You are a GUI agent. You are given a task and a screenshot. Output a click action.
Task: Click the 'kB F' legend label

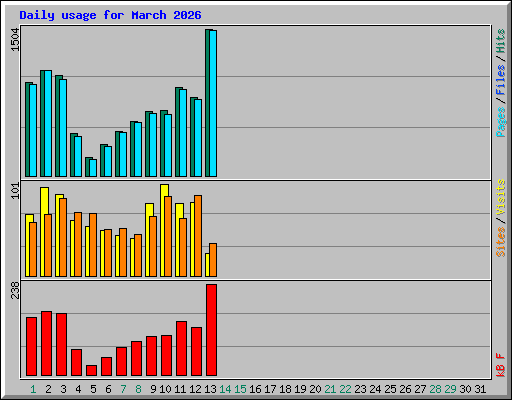pos(501,365)
